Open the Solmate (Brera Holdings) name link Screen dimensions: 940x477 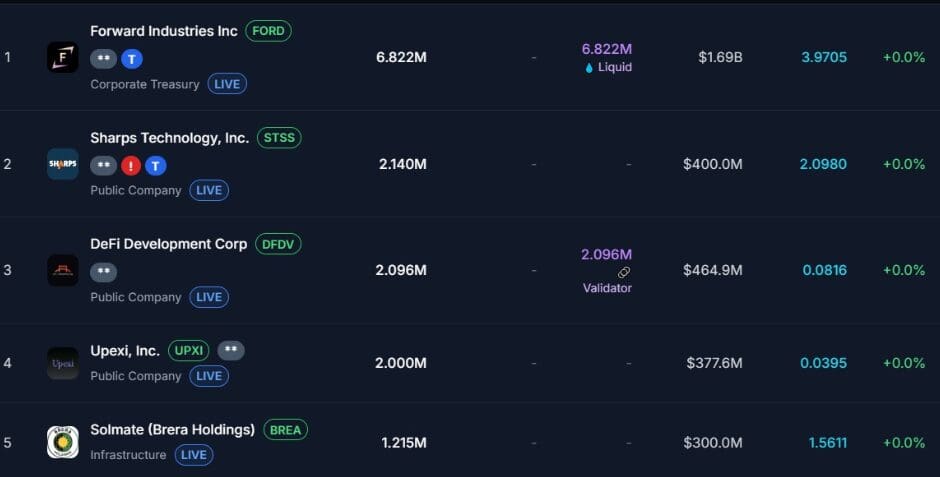[x=172, y=430]
